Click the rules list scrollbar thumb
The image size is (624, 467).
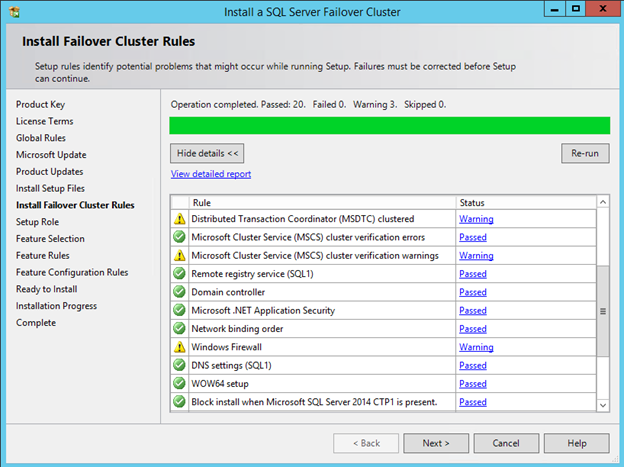(x=603, y=311)
